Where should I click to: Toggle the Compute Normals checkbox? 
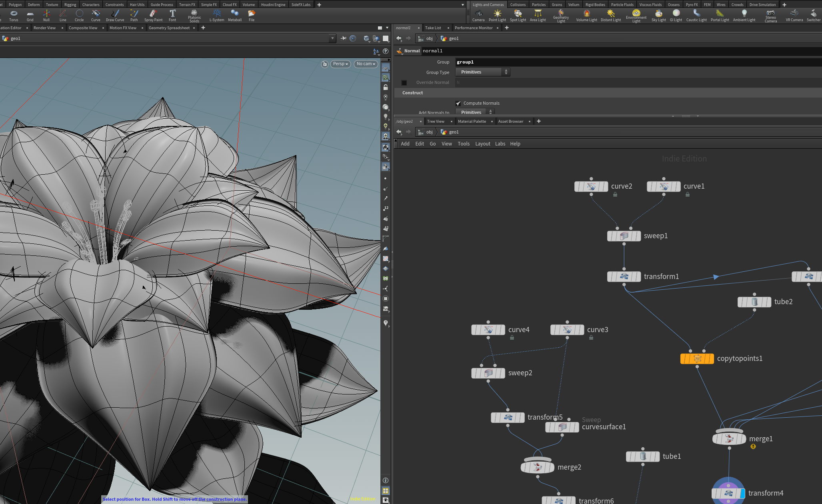point(458,104)
